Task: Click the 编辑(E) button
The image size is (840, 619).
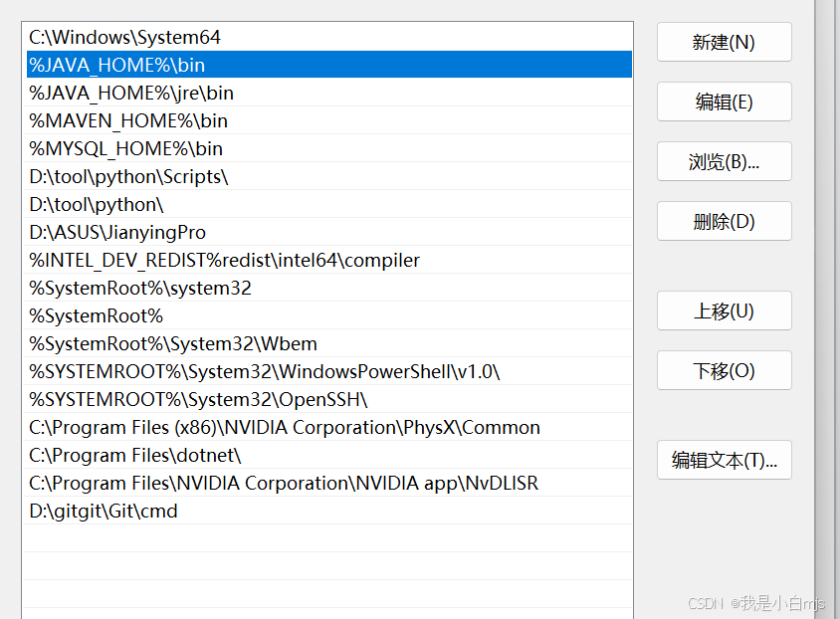Action: [x=724, y=102]
